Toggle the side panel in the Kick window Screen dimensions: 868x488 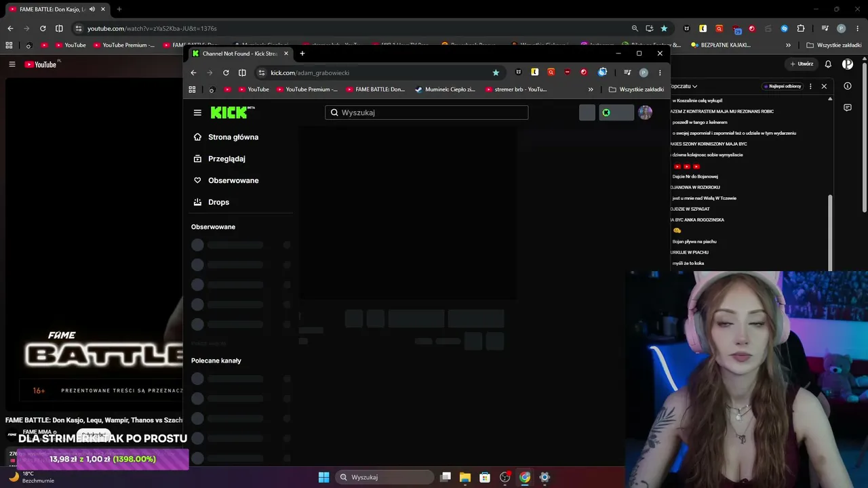pos(242,73)
